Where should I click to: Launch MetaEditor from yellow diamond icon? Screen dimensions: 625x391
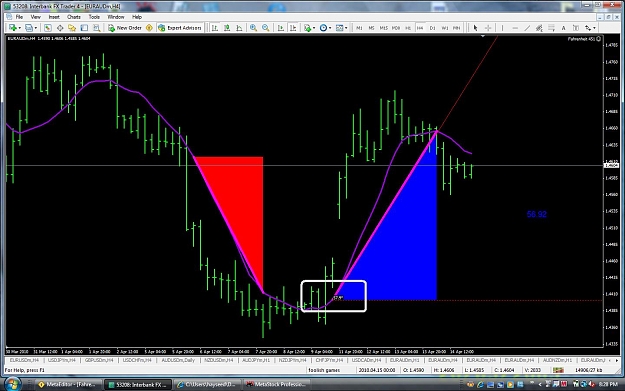click(x=149, y=28)
